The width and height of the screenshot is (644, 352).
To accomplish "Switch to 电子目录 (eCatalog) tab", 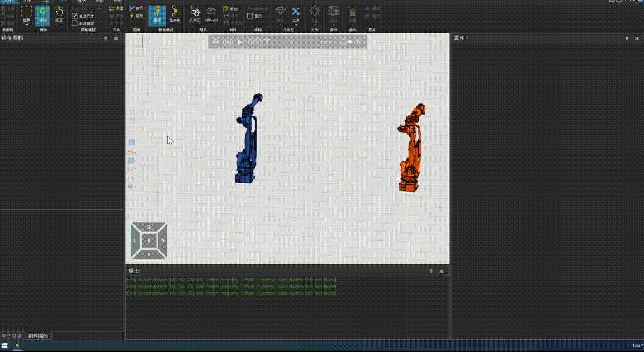I will point(12,336).
